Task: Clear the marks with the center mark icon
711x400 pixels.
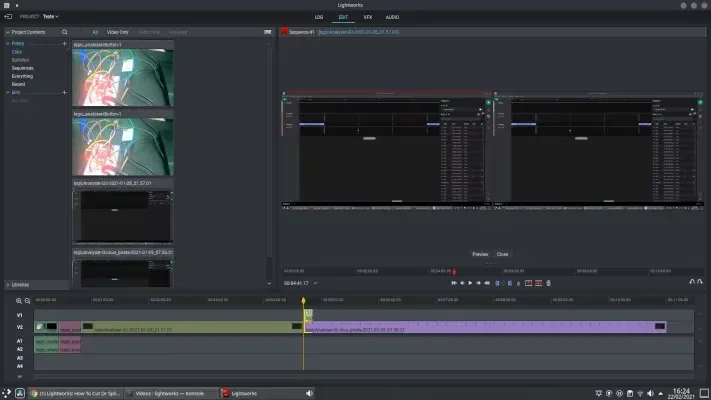Action: [503, 283]
